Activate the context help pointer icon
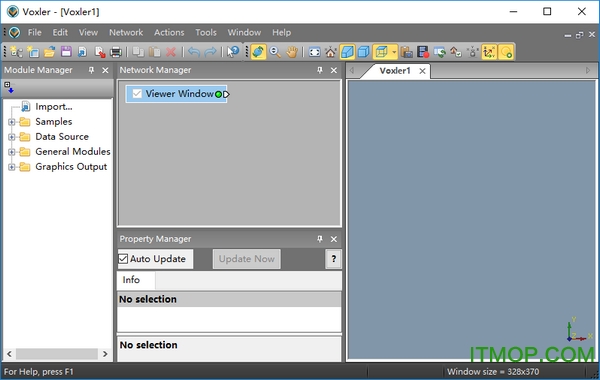Screen dimensions: 600x380 232,52
